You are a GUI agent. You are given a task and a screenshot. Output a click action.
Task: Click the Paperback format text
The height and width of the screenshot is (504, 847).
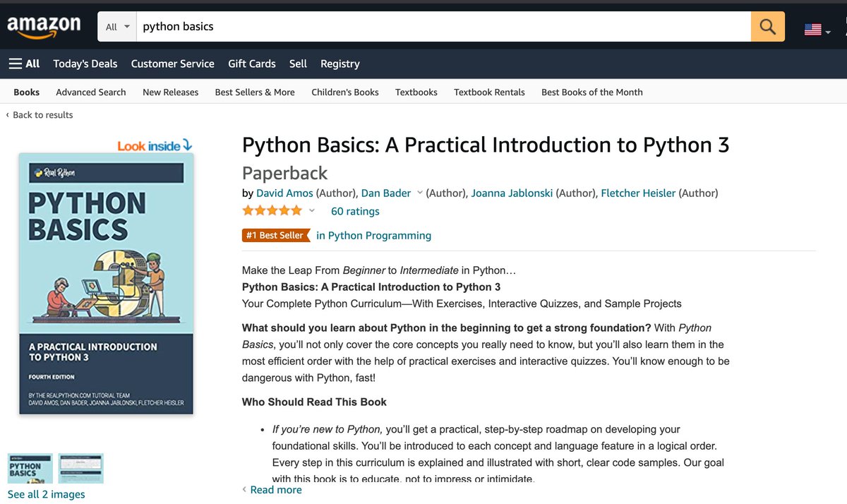(x=285, y=173)
